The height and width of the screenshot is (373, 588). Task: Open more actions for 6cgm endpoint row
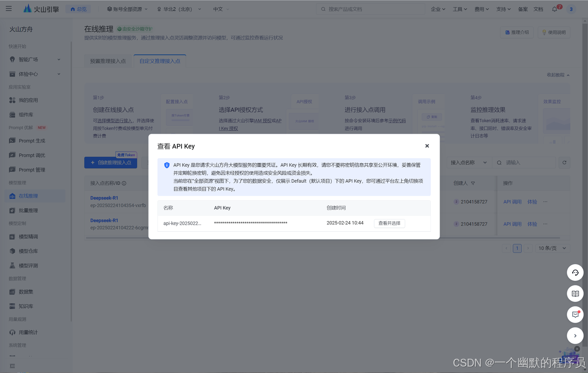coord(545,224)
